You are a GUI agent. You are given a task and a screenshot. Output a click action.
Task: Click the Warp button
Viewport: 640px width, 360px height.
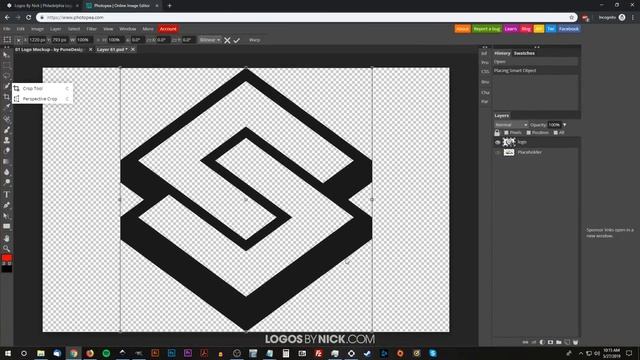(x=254, y=40)
